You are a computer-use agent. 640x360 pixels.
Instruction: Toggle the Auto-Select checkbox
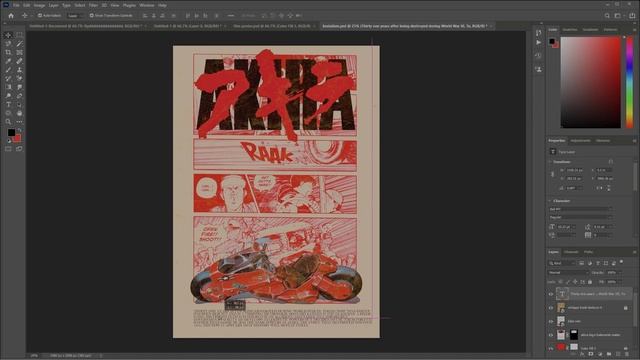click(x=40, y=16)
